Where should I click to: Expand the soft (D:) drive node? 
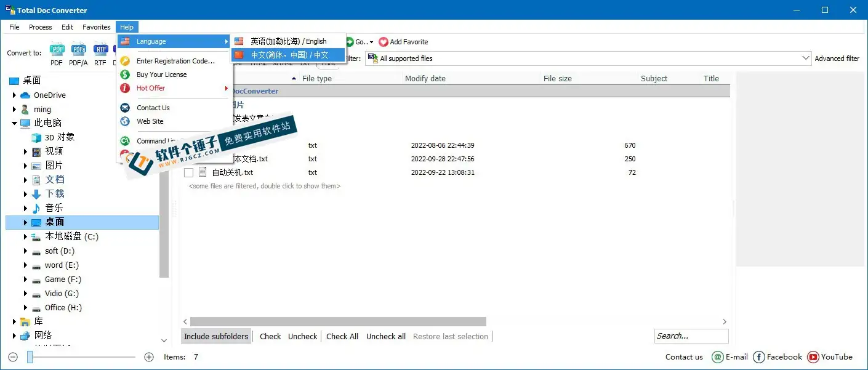(x=26, y=251)
